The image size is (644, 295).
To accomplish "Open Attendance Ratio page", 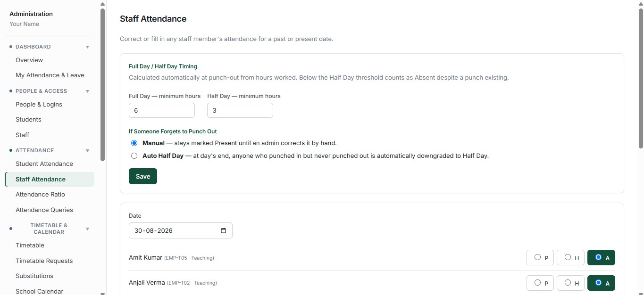I will click(40, 195).
